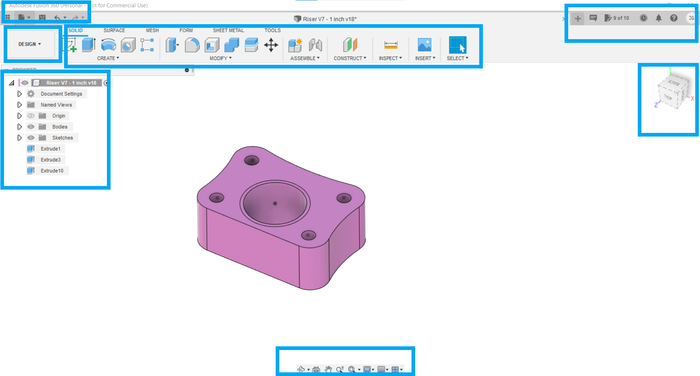Switch to the SHEET METAL tab
This screenshot has height=376, width=700.
[x=228, y=30]
